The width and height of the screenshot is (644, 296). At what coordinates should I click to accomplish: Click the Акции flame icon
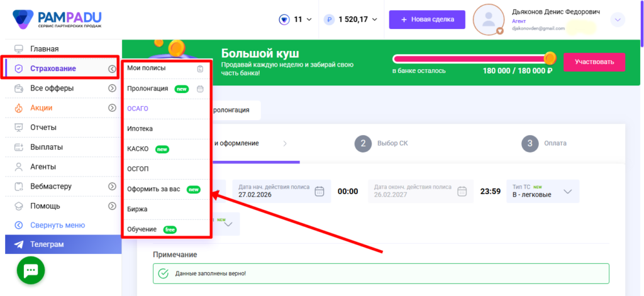(18, 108)
